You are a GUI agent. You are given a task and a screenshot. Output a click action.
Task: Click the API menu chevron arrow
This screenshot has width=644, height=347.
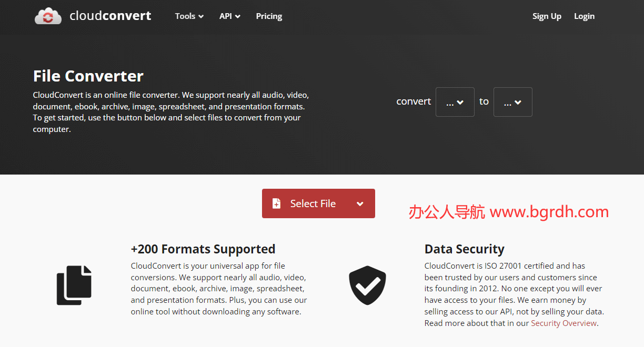237,17
